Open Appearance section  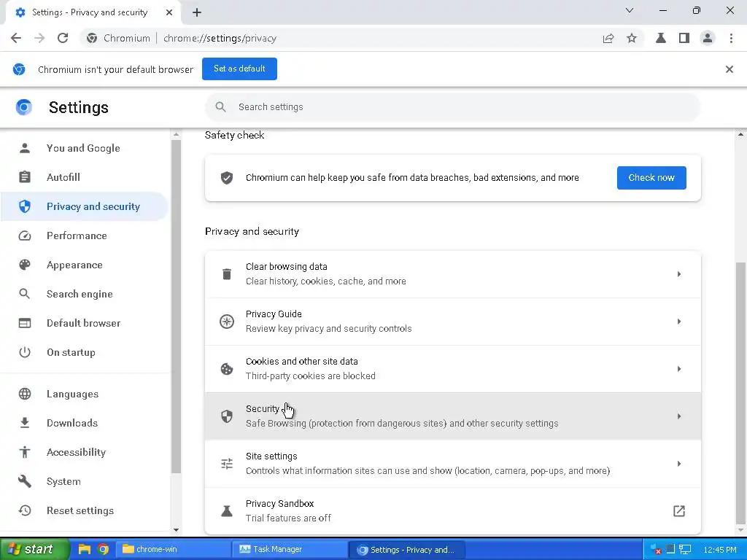click(x=84, y=265)
